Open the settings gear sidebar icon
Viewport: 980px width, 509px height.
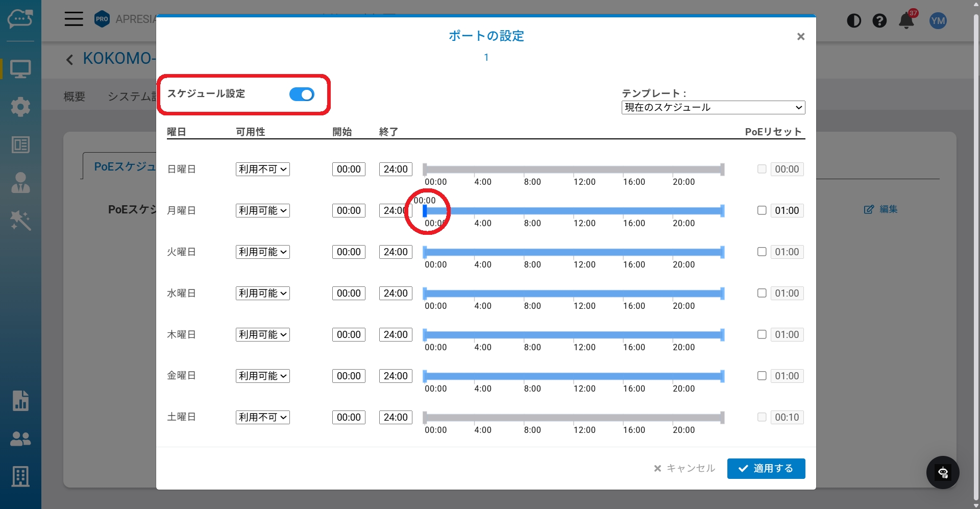click(x=20, y=107)
